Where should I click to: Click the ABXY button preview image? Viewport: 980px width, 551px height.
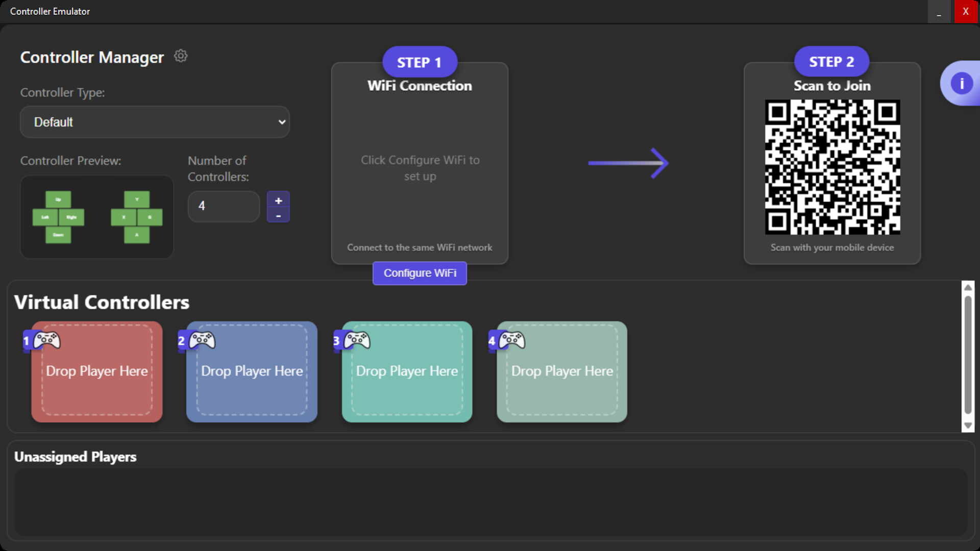pos(136,217)
